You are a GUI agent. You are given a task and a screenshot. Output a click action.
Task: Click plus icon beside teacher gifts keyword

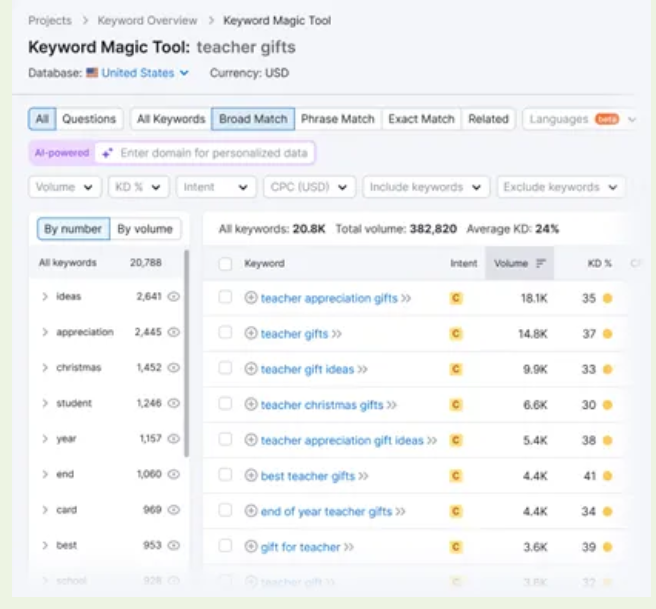point(251,333)
